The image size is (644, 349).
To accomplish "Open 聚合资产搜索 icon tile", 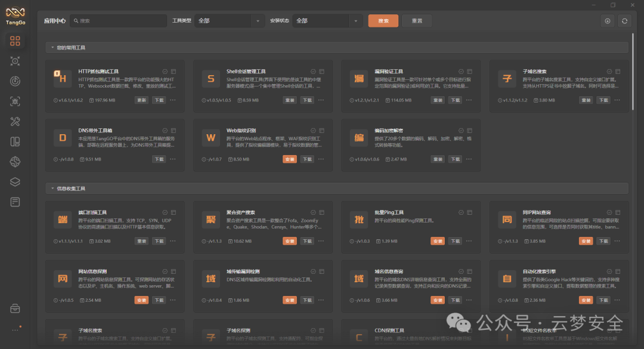I will click(x=210, y=219).
